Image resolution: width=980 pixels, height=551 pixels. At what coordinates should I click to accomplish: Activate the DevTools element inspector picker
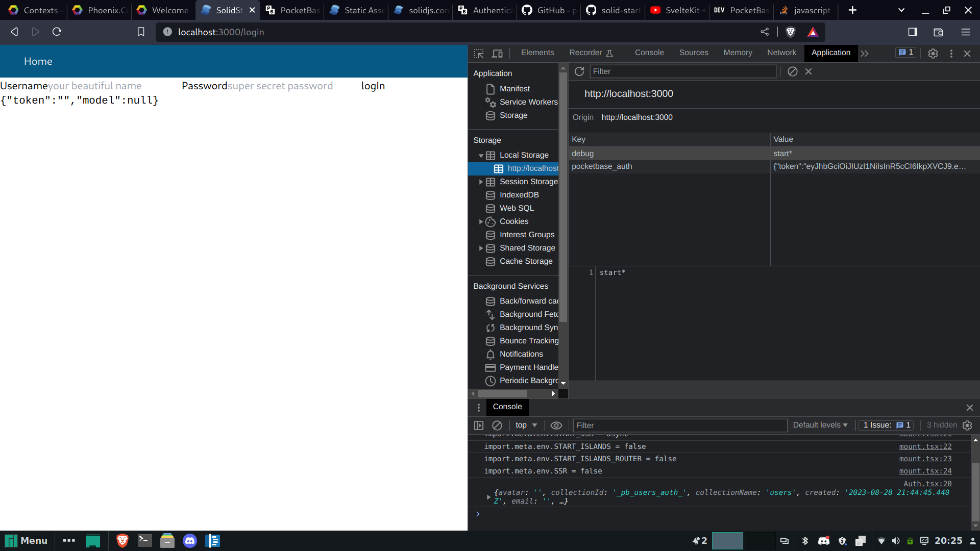click(479, 53)
